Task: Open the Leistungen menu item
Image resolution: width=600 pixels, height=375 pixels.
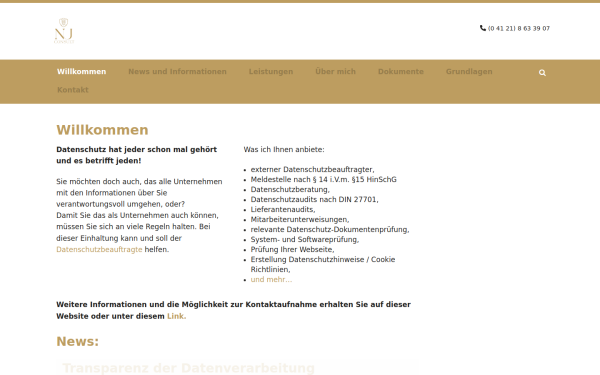Action: click(x=271, y=72)
